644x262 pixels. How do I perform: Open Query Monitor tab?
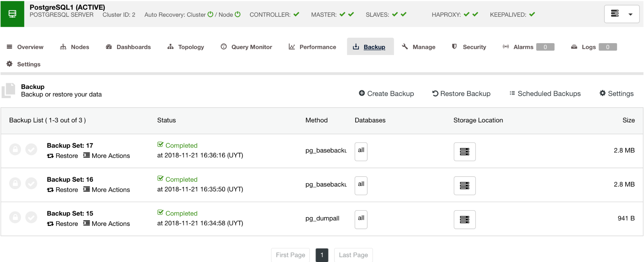click(x=246, y=47)
